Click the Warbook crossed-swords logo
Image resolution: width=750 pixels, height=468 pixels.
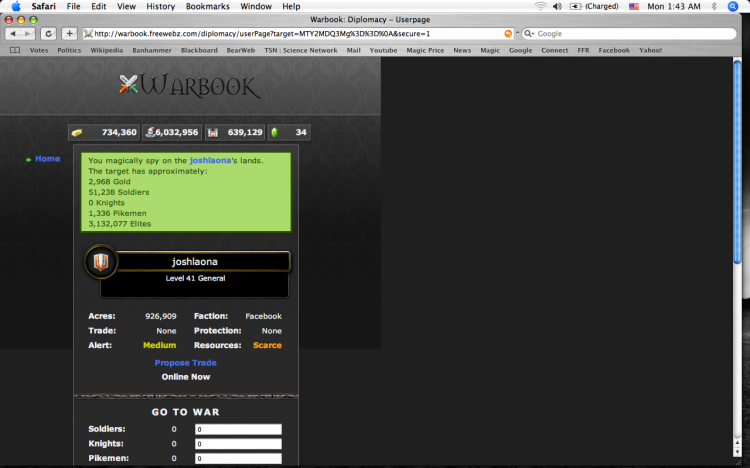point(128,84)
